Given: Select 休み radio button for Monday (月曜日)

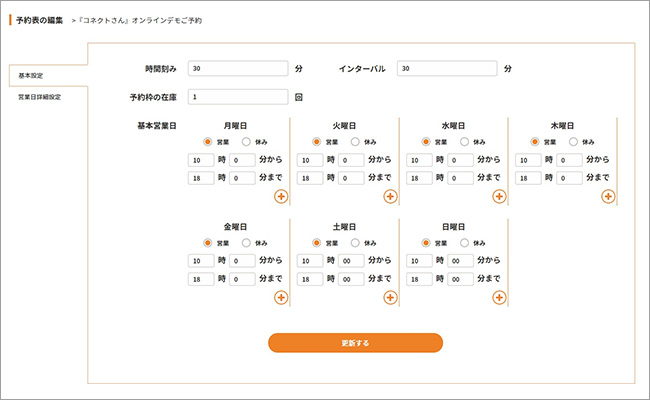Looking at the screenshot, I should pyautogui.click(x=246, y=142).
